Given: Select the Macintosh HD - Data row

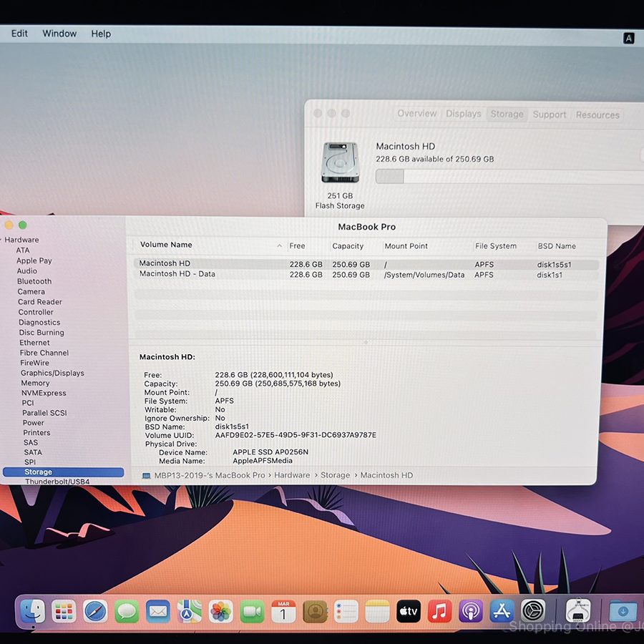Looking at the screenshot, I should coord(366,274).
